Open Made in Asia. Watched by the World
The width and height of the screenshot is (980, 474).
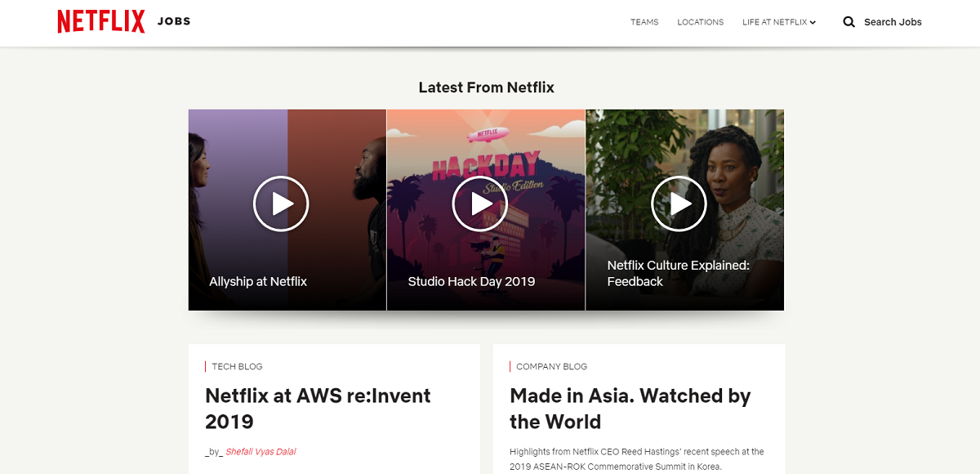pyautogui.click(x=630, y=409)
